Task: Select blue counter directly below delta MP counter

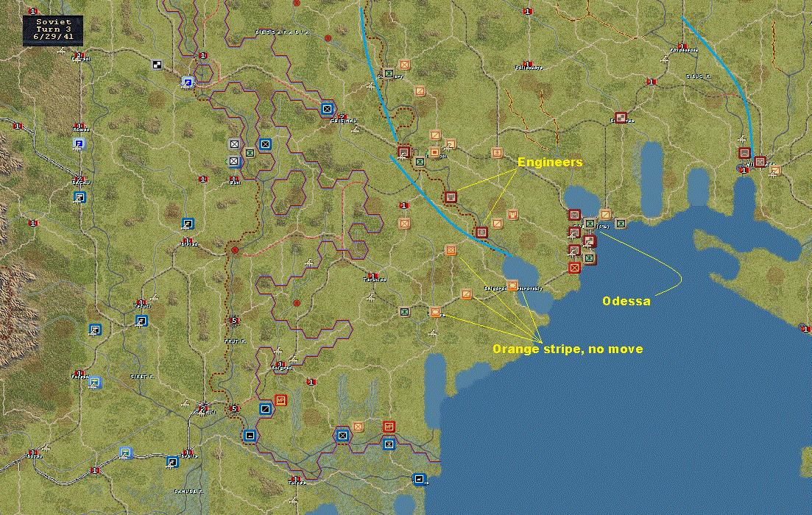Action: click(389, 444)
